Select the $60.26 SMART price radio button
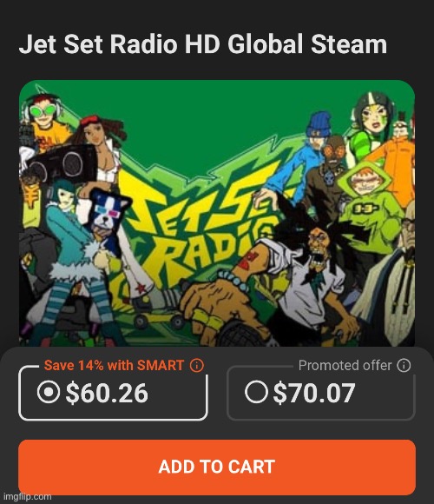The height and width of the screenshot is (504, 434). click(48, 392)
